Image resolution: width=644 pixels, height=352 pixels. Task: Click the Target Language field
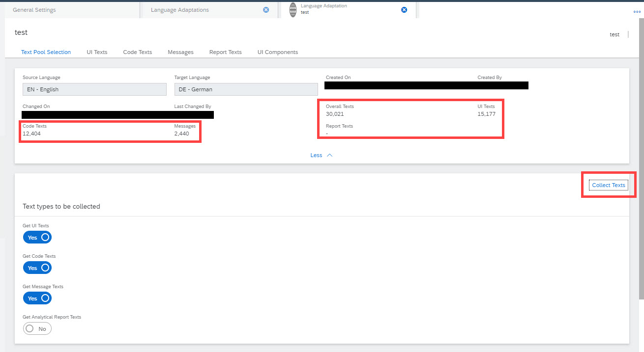(x=246, y=89)
